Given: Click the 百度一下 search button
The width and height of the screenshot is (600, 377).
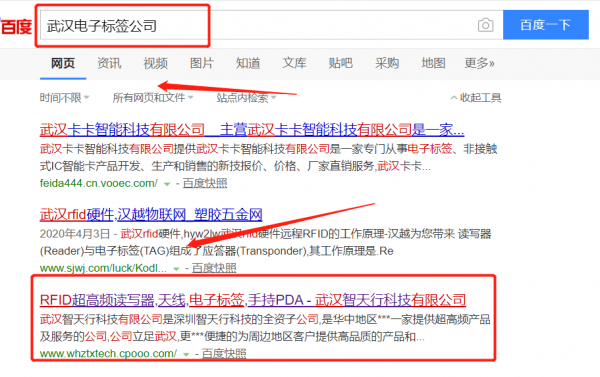Looking at the screenshot, I should [x=546, y=25].
